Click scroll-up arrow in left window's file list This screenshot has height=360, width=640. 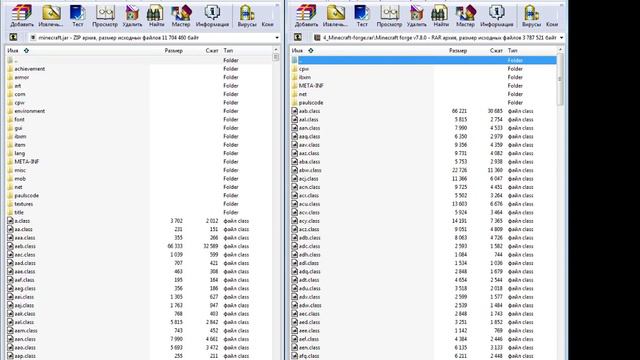click(276, 50)
